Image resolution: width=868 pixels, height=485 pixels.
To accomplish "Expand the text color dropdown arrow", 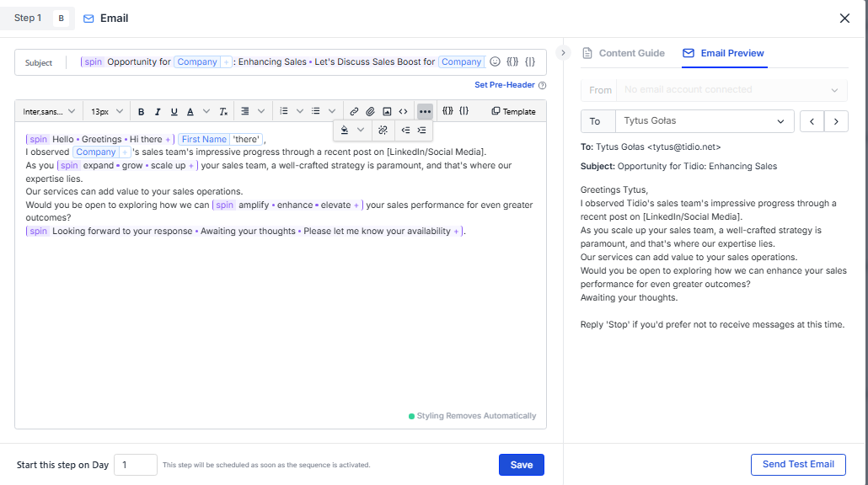I will 206,111.
